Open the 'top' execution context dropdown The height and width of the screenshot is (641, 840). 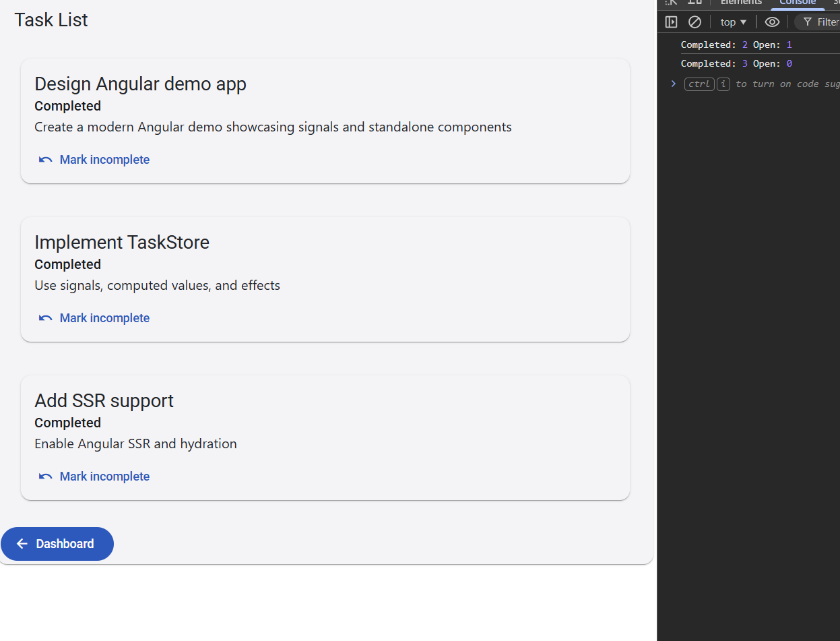(x=733, y=22)
